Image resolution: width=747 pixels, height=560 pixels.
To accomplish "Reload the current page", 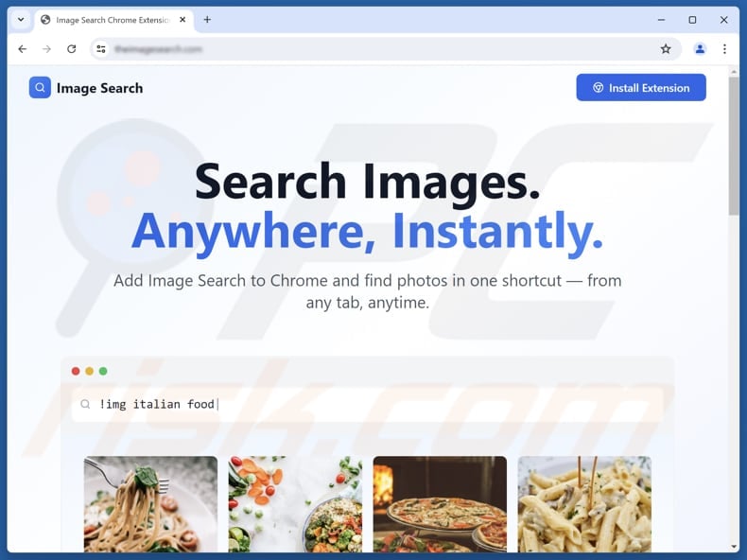I will coord(72,48).
